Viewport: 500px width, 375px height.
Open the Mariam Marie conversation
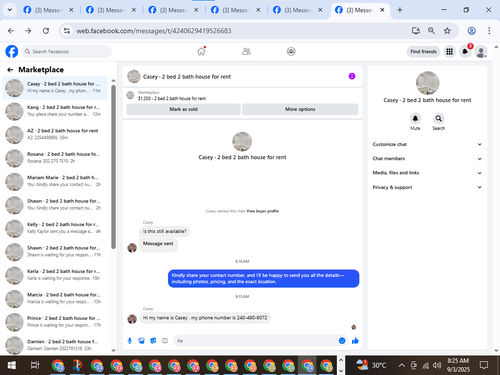[55, 181]
